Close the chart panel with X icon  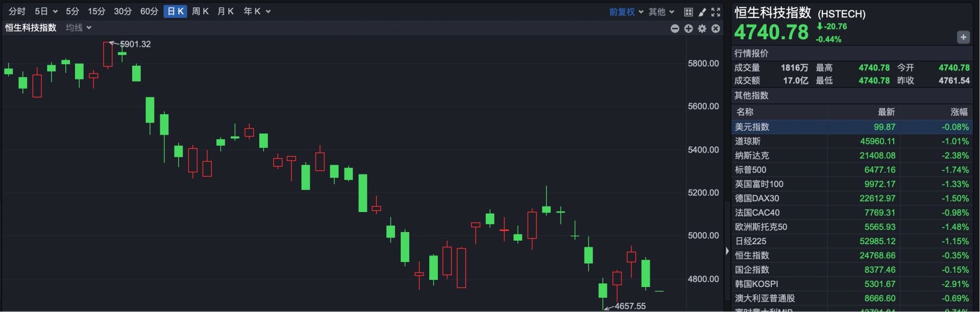(x=716, y=29)
